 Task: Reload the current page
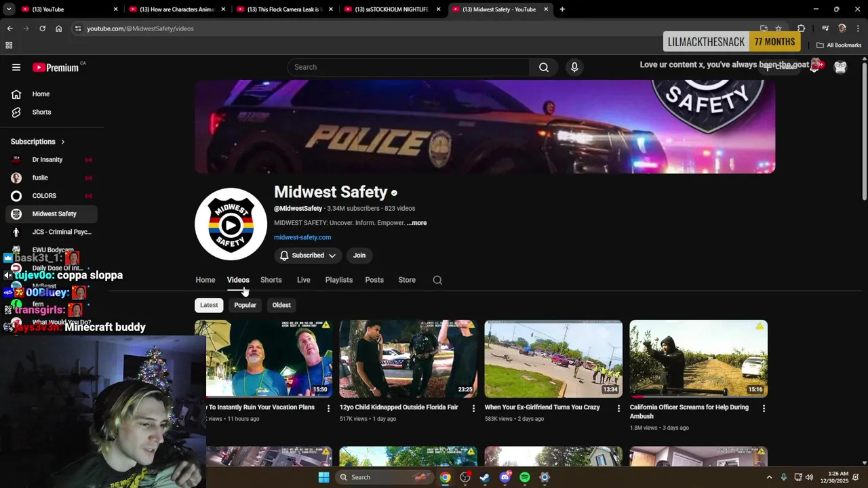[x=42, y=28]
